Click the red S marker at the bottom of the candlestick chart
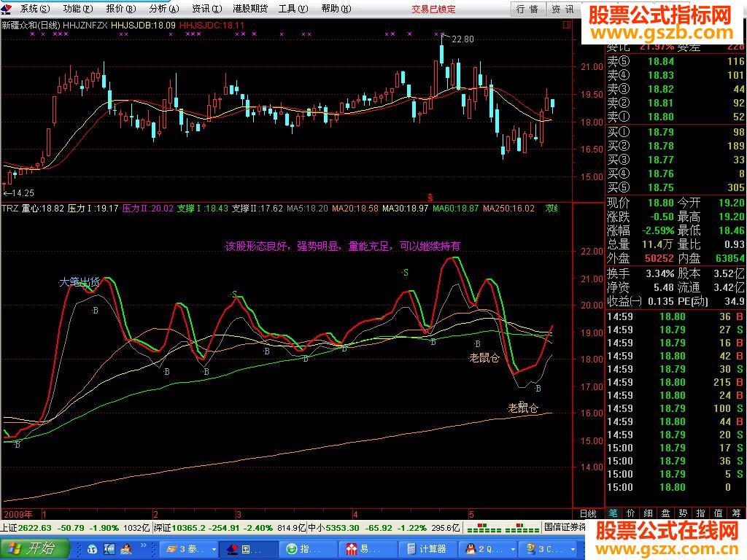This screenshot has width=747, height=560. pyautogui.click(x=430, y=197)
